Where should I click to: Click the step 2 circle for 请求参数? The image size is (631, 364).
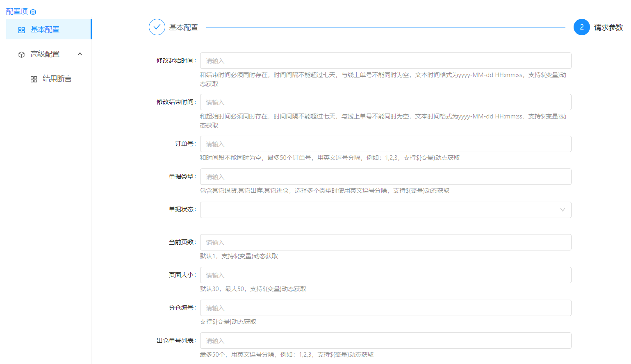click(581, 27)
